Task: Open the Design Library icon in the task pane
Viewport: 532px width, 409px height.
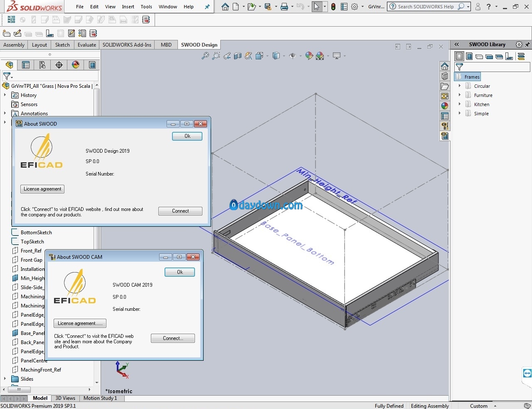Action: [445, 76]
